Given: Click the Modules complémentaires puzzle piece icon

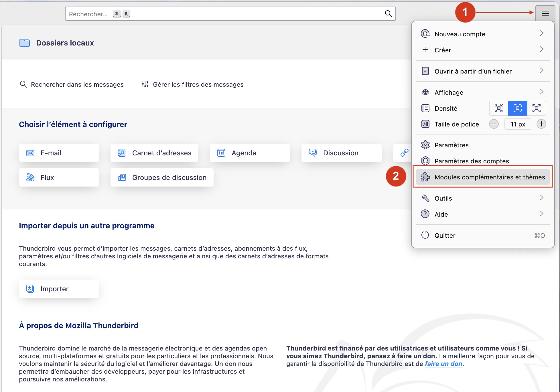Looking at the screenshot, I should tap(425, 177).
